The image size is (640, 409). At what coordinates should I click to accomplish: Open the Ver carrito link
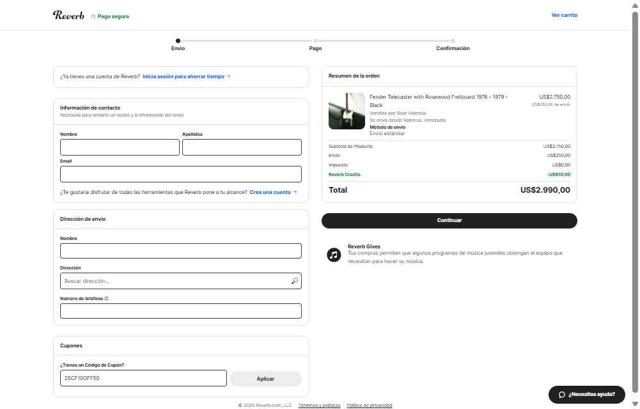click(564, 15)
